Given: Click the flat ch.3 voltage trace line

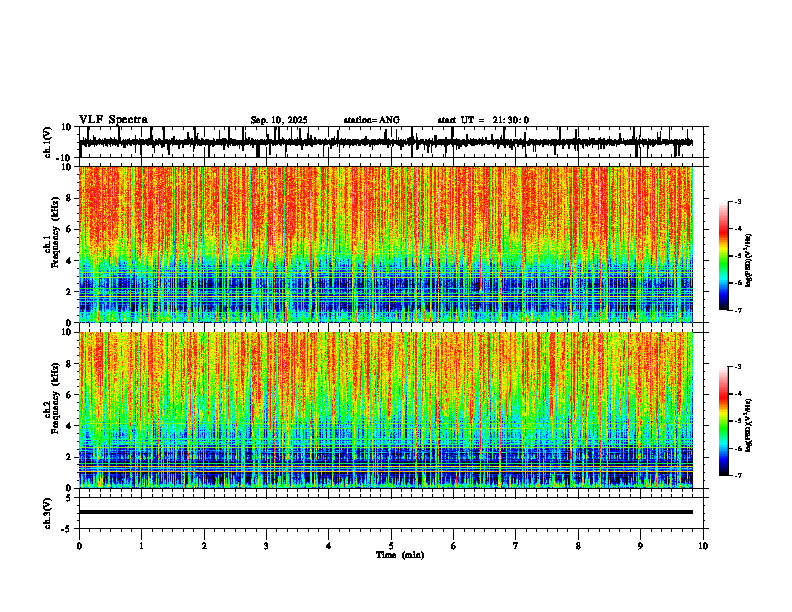Looking at the screenshot, I should [385, 512].
